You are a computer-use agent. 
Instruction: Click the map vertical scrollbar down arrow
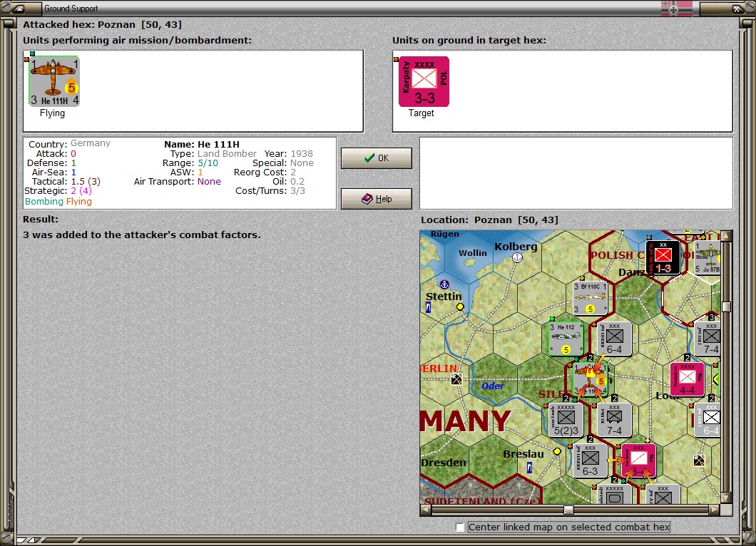coord(725,498)
